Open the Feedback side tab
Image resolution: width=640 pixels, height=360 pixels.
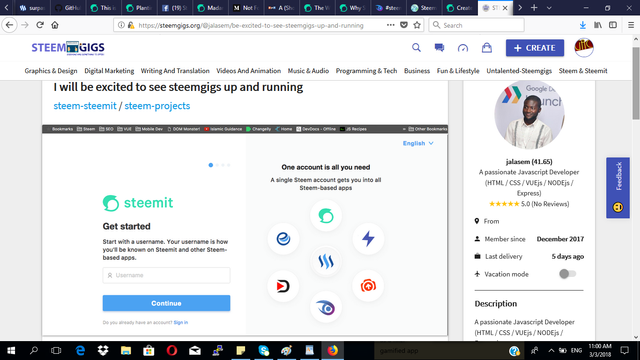tap(618, 188)
